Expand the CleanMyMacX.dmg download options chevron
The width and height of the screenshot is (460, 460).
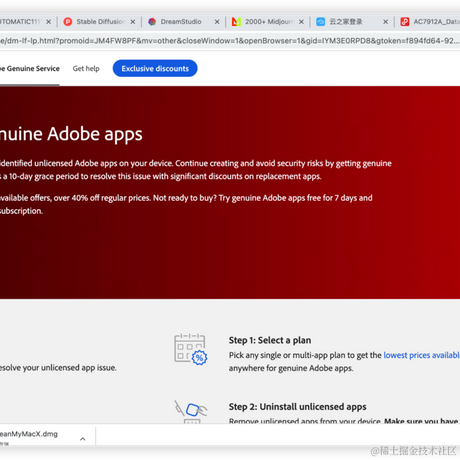coord(83,439)
